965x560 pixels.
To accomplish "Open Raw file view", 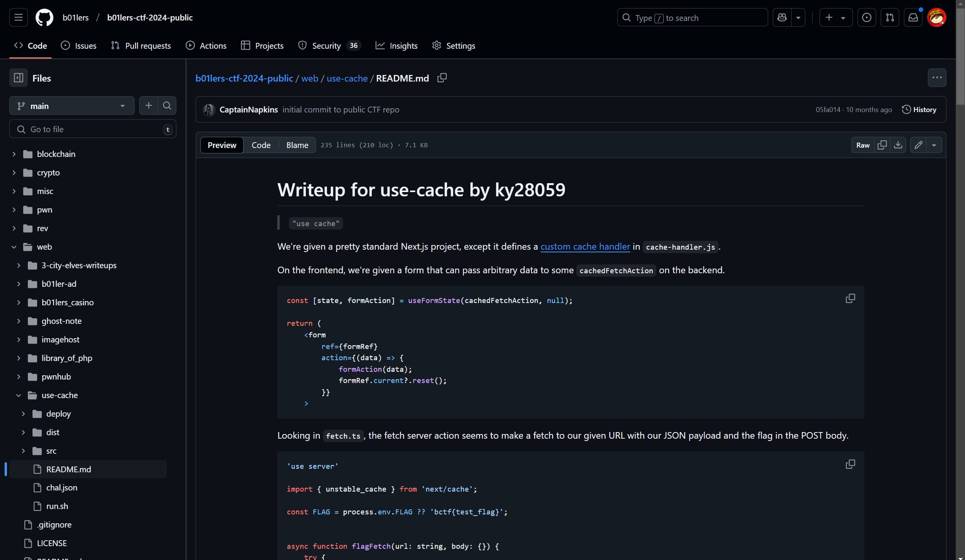I will coord(863,145).
